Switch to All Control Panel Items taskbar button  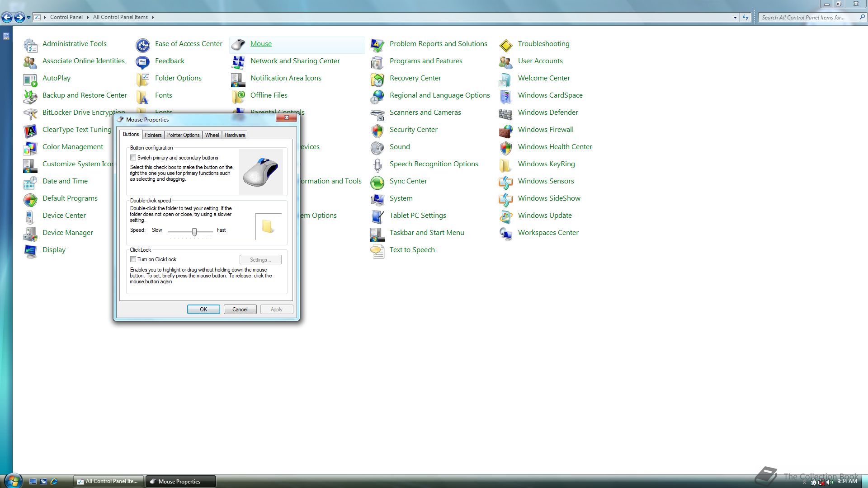click(x=108, y=481)
